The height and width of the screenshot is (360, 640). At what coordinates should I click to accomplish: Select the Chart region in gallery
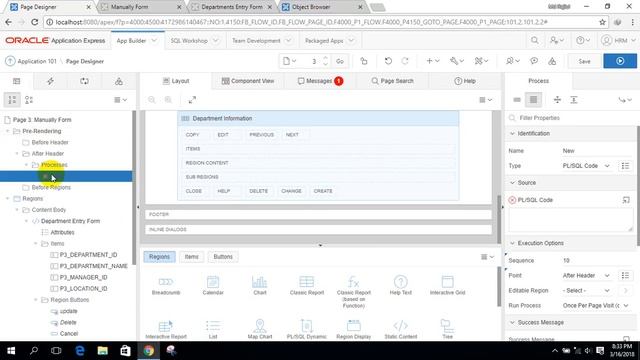pyautogui.click(x=260, y=285)
